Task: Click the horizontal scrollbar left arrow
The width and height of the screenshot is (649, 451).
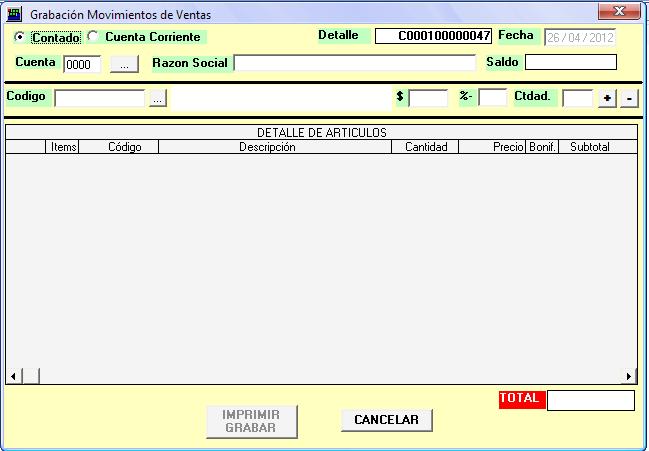Action: [x=13, y=376]
